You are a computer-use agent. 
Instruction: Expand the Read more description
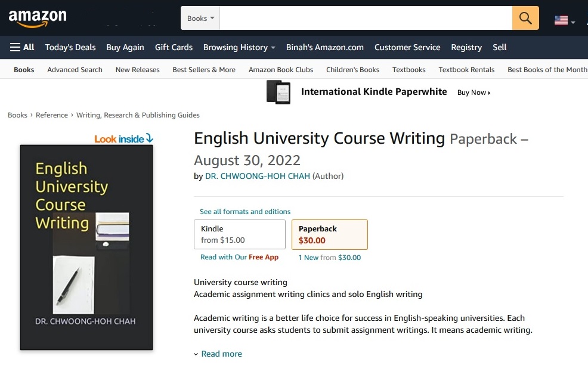(x=218, y=354)
